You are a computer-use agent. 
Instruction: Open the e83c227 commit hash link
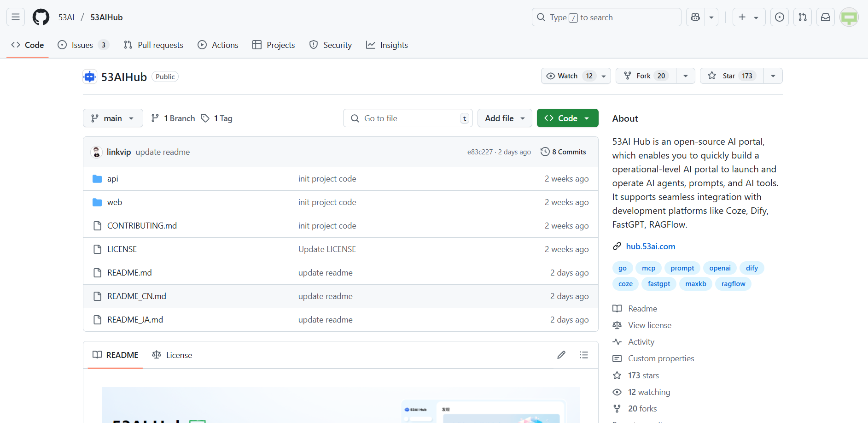tap(480, 152)
